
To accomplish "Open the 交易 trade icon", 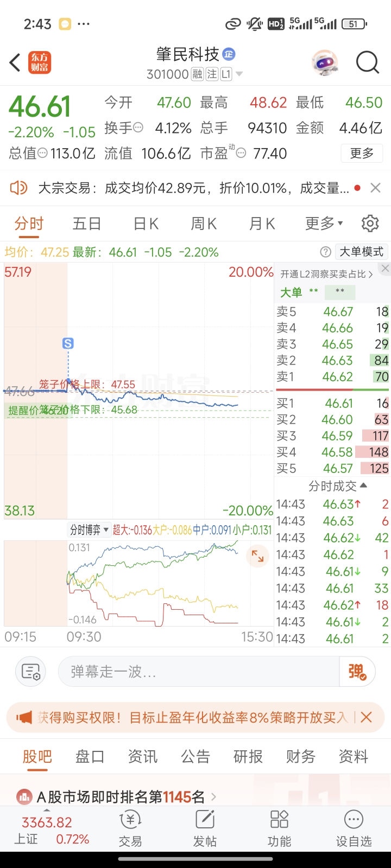I will click(x=130, y=828).
